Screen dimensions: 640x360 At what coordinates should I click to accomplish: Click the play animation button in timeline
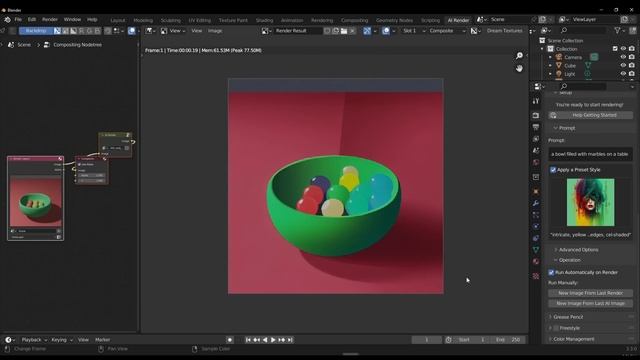tap(273, 340)
